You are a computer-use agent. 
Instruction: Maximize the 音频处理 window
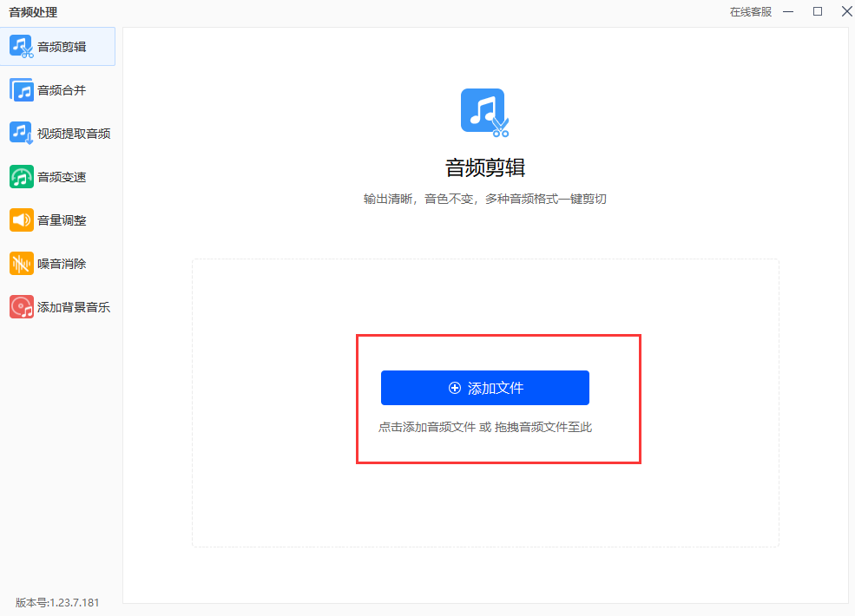(x=818, y=11)
